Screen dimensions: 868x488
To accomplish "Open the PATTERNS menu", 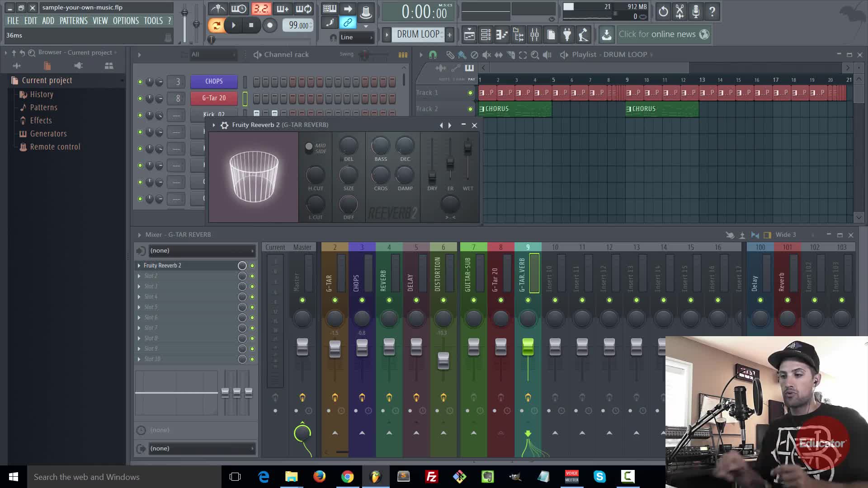I will 73,21.
